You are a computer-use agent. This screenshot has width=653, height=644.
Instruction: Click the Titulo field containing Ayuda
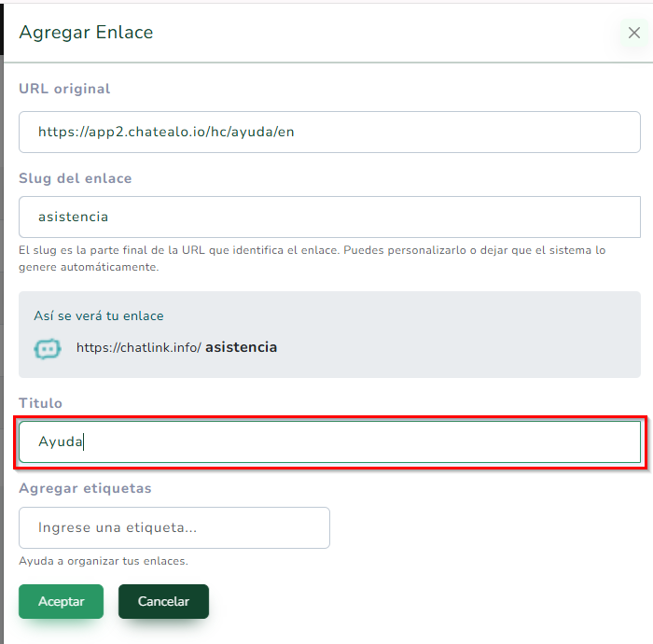click(329, 441)
